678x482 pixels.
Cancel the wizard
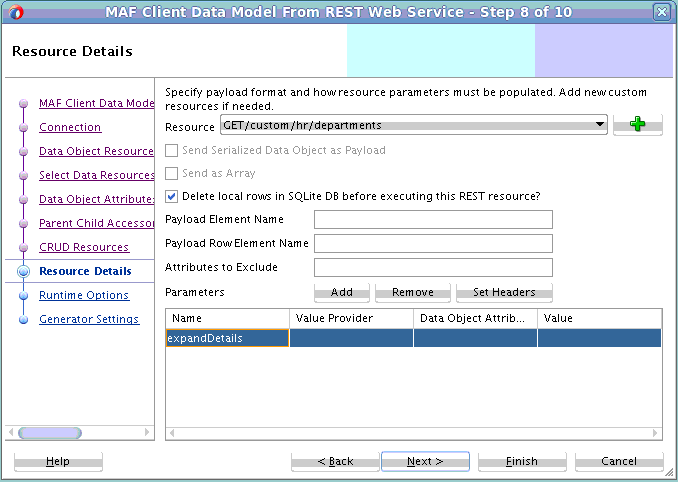coord(619,461)
